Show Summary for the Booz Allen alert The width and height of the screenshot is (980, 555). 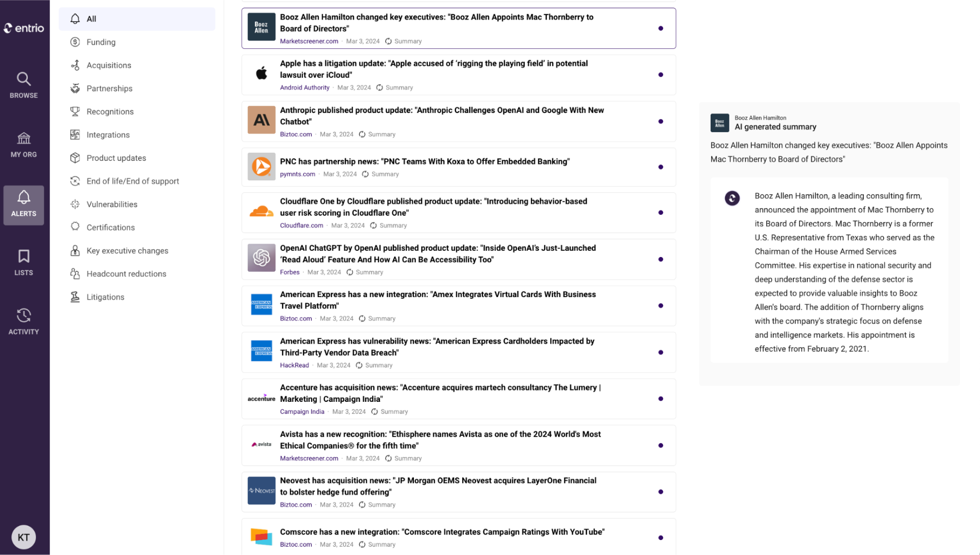click(x=404, y=41)
